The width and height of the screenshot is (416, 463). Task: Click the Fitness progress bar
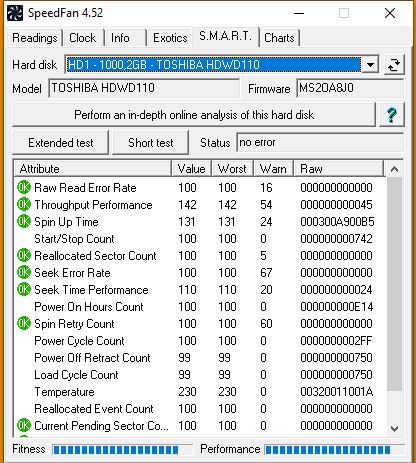[123, 450]
